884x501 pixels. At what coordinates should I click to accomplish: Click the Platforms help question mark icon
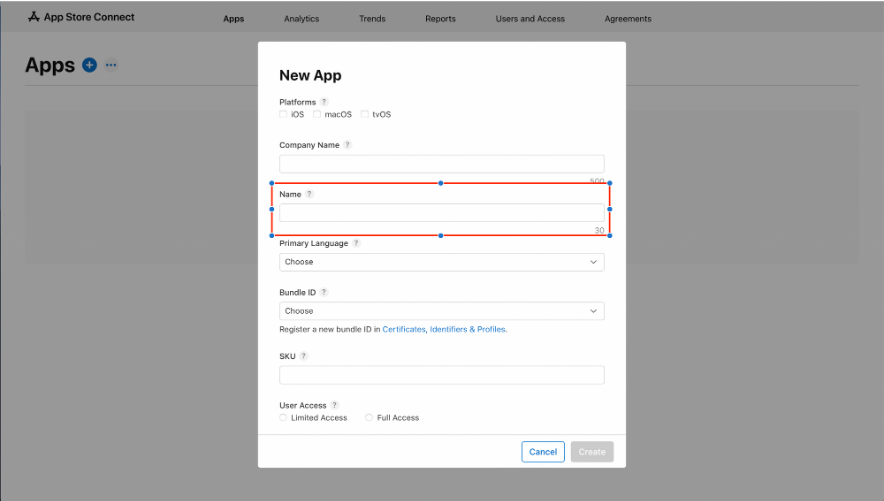coord(324,102)
